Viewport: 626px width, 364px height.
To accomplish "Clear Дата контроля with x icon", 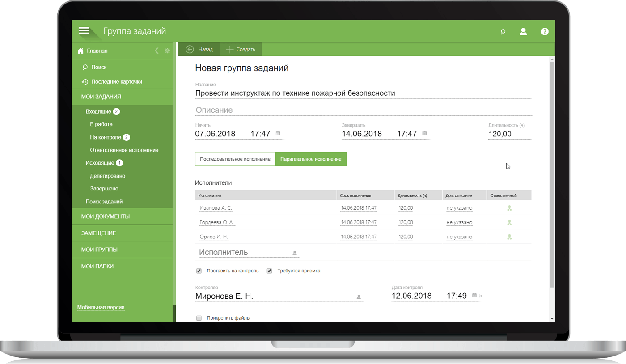I will pyautogui.click(x=481, y=296).
